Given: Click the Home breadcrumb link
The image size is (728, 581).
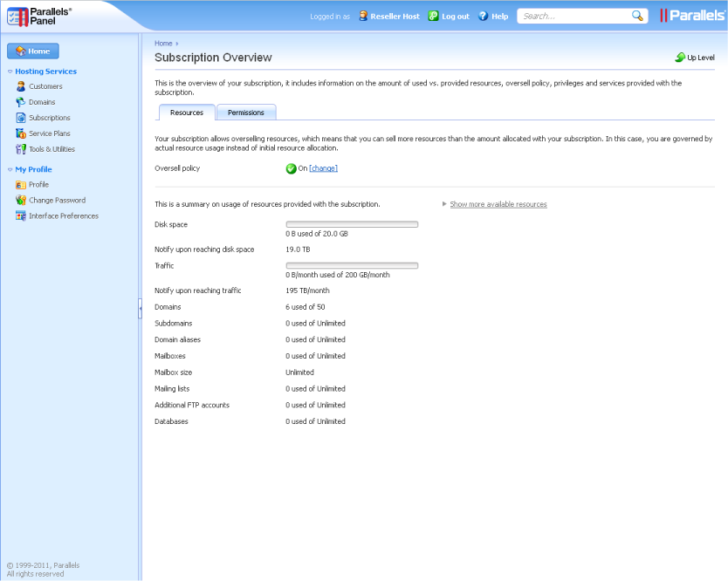Looking at the screenshot, I should coord(163,43).
